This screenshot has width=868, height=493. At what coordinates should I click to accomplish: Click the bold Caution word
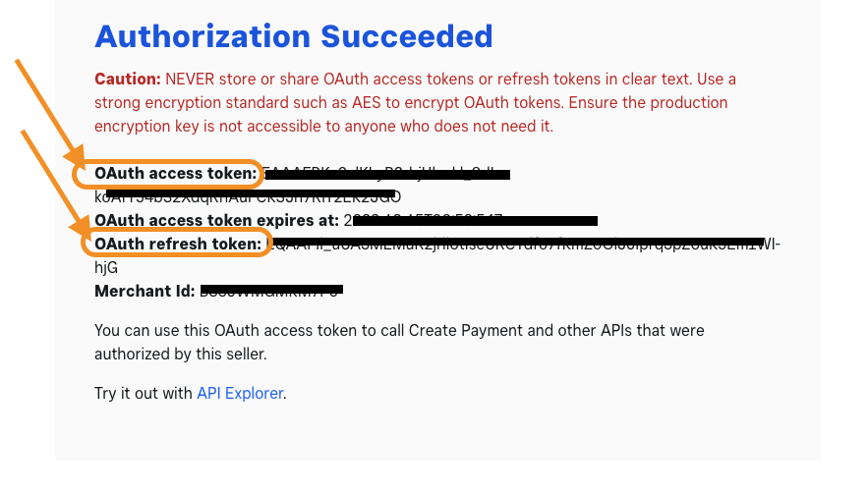[x=128, y=80]
